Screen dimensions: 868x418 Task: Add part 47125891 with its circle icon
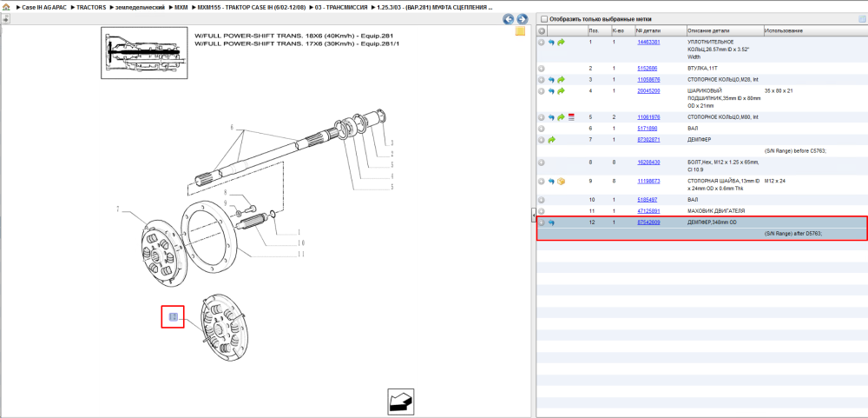(x=542, y=211)
